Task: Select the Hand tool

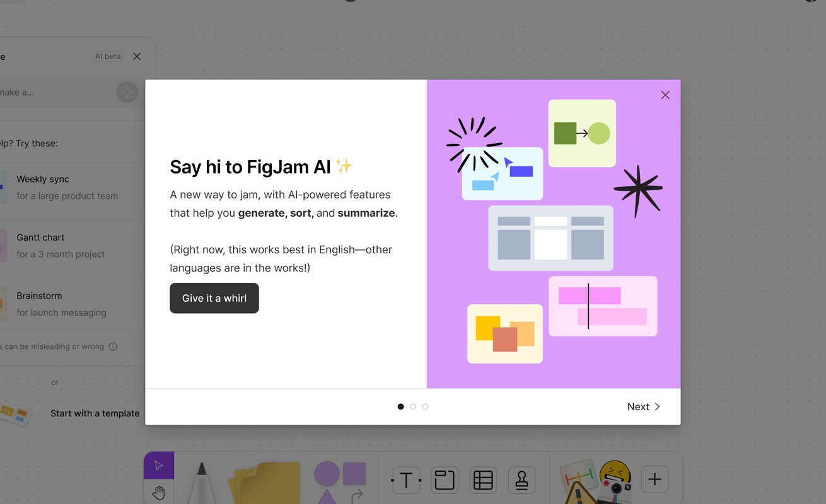Action: coord(159,492)
